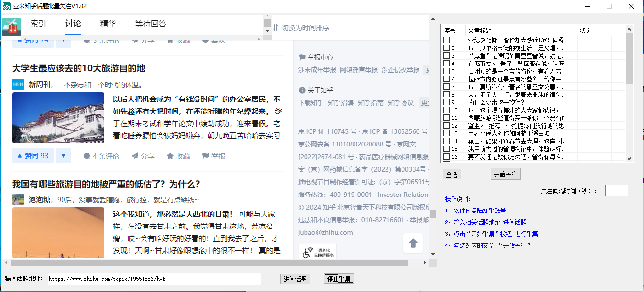Click the app icon in the title bar
The image size is (644, 292).
(6, 6)
